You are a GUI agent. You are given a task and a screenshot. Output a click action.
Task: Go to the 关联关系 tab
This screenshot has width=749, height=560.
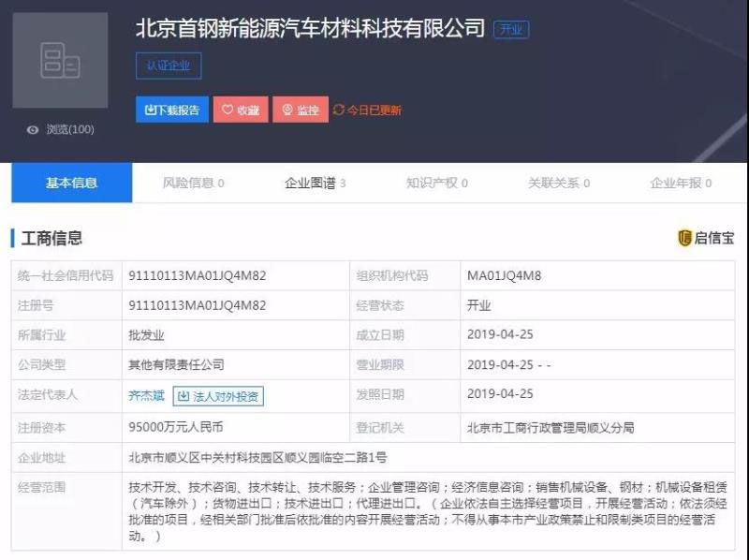(558, 184)
